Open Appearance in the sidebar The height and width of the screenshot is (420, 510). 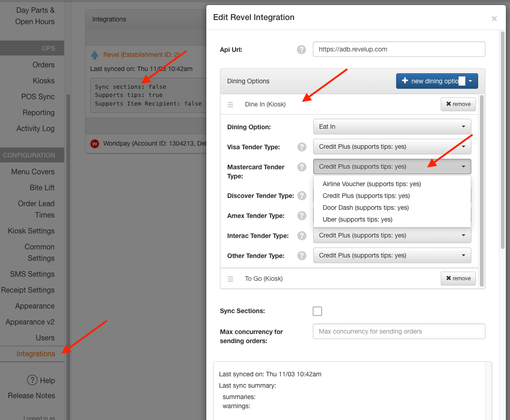coord(35,306)
